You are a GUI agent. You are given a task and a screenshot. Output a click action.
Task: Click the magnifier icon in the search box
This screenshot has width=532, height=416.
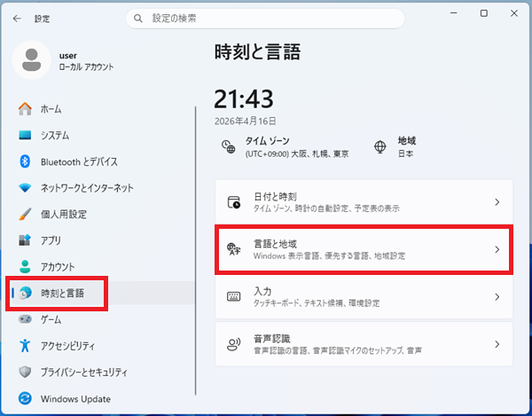click(x=138, y=18)
